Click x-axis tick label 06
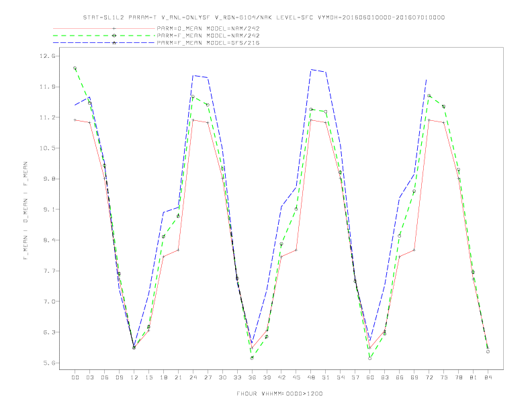Image resolution: width=532 pixels, height=411 pixels. pos(105,377)
